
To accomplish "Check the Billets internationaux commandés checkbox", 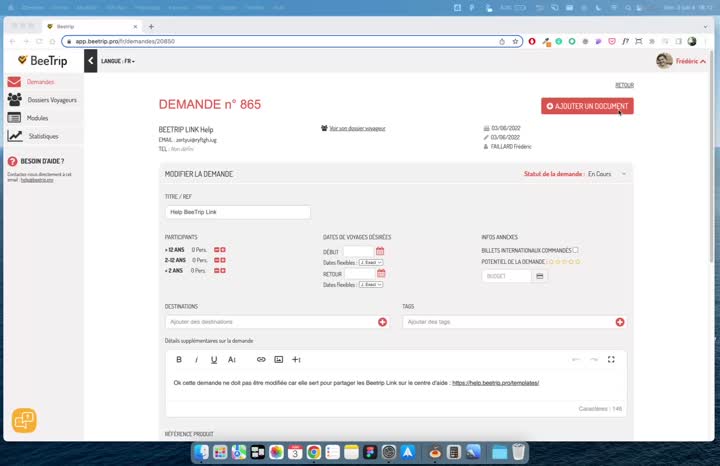I will pyautogui.click(x=575, y=250).
